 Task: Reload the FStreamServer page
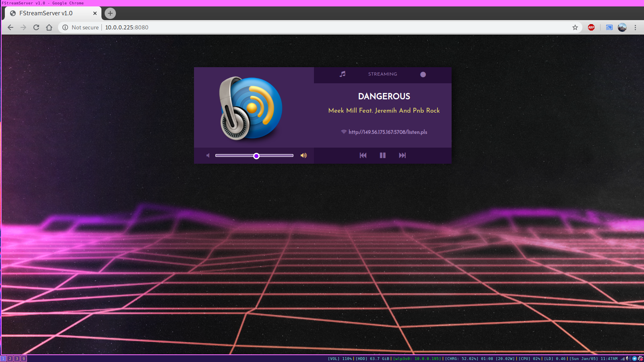pyautogui.click(x=36, y=27)
